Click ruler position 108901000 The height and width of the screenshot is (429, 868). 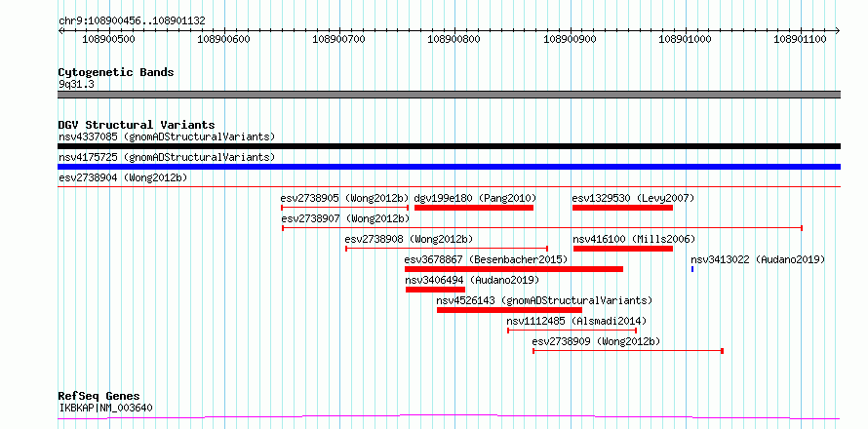(x=686, y=39)
